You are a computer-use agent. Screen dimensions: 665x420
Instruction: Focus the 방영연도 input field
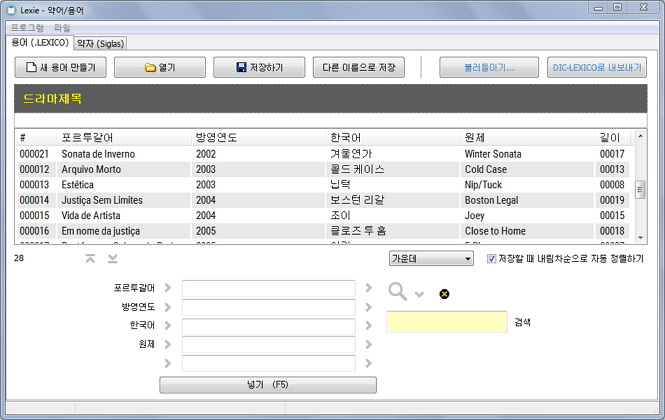[x=268, y=307]
